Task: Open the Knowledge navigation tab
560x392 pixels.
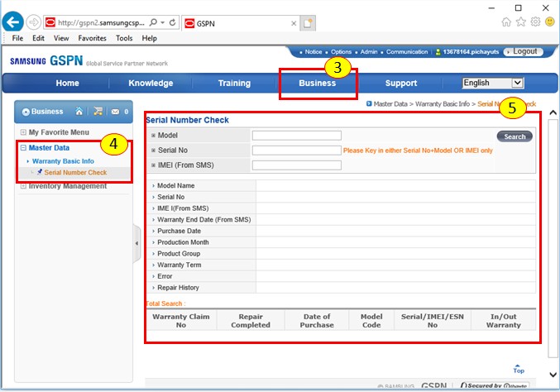Action: point(151,84)
